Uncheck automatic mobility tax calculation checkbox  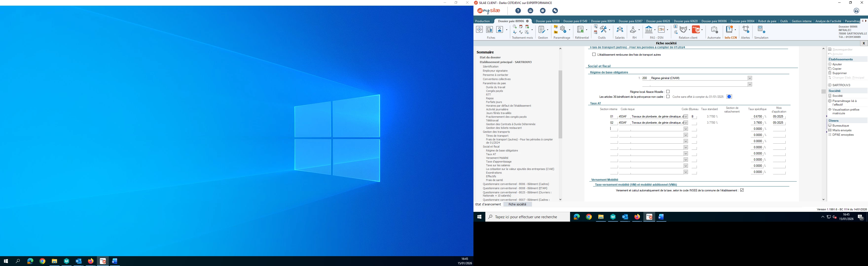[742, 190]
